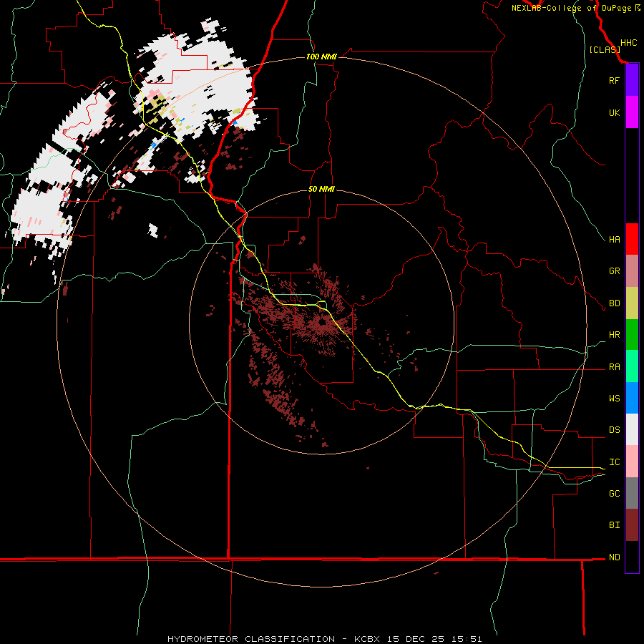The height and width of the screenshot is (644, 644).
Task: Click the [CLAS] unit label
Action: [x=605, y=49]
